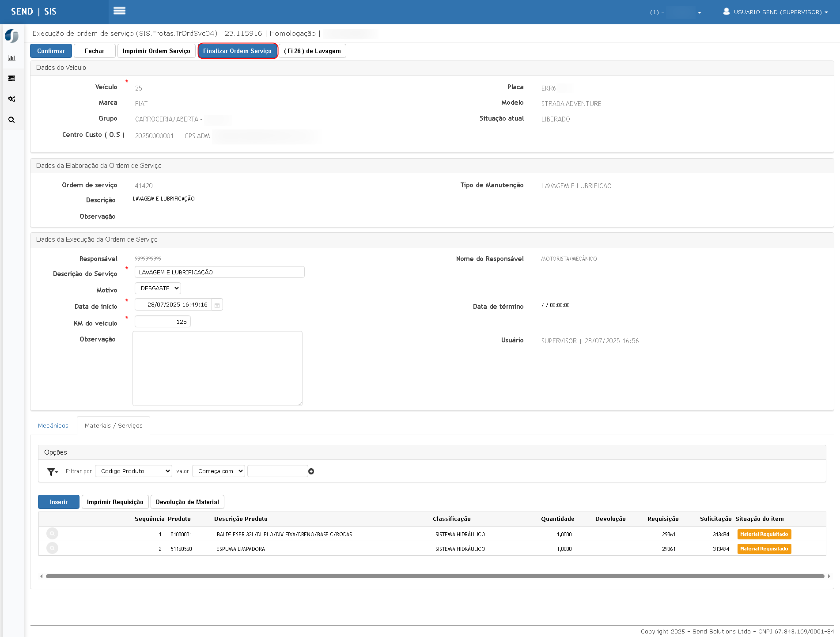This screenshot has width=840, height=637.
Task: Switch to the Mecânicos tab
Action: point(53,425)
